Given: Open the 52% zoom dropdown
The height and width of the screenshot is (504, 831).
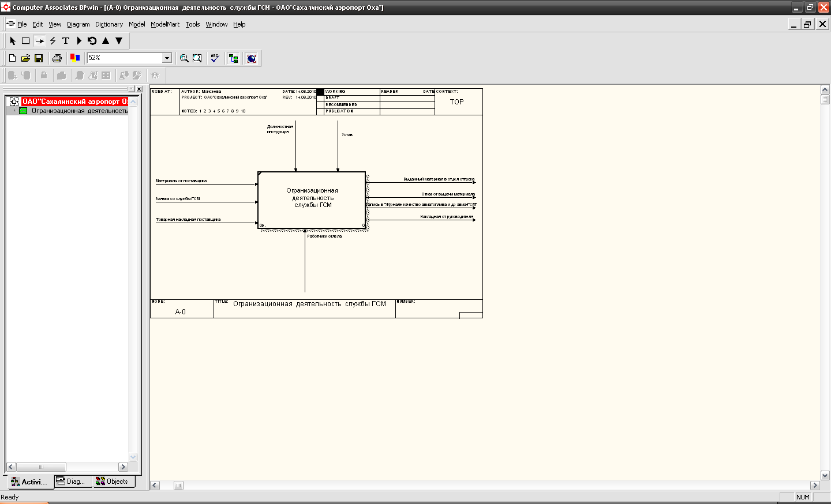Looking at the screenshot, I should click(x=167, y=58).
